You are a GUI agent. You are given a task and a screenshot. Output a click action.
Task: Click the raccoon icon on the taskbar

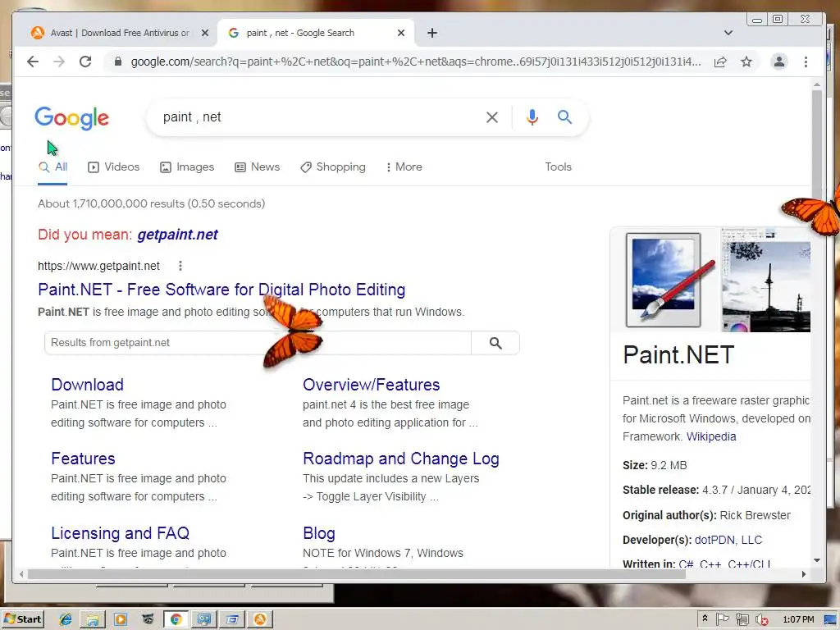pyautogui.click(x=148, y=619)
